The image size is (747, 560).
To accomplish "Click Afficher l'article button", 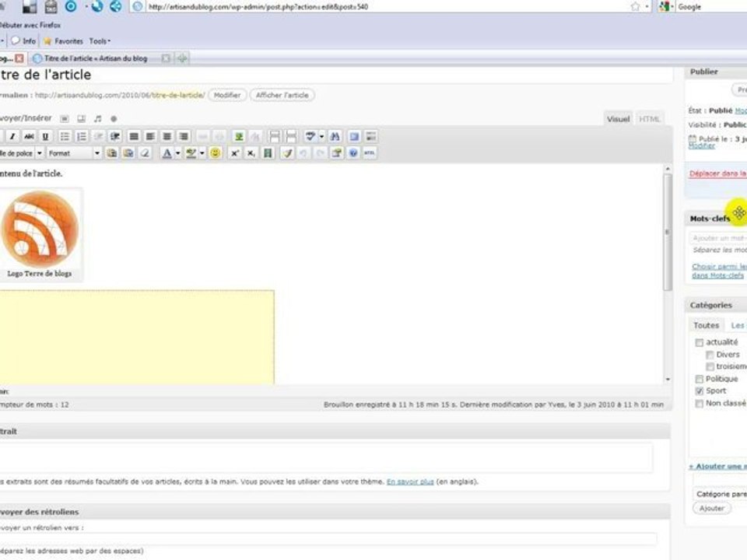I will pyautogui.click(x=282, y=95).
